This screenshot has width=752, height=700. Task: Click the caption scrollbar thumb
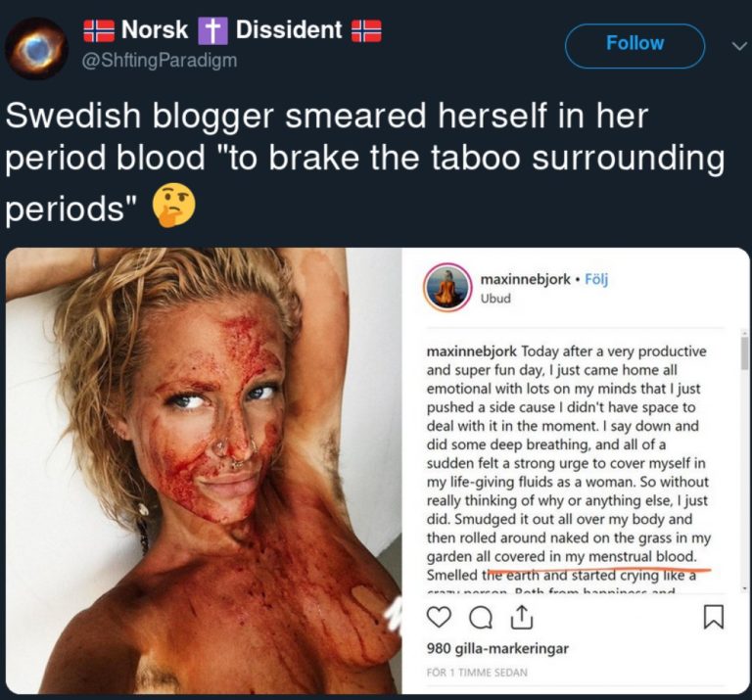[x=744, y=353]
